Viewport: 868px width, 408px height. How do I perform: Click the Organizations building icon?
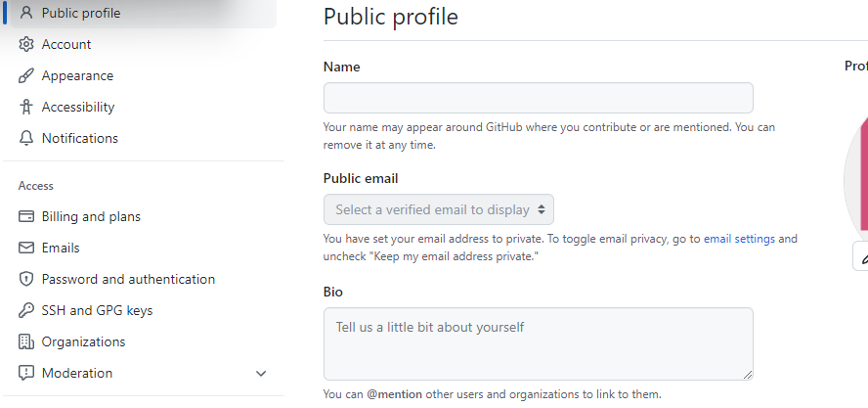tap(26, 341)
